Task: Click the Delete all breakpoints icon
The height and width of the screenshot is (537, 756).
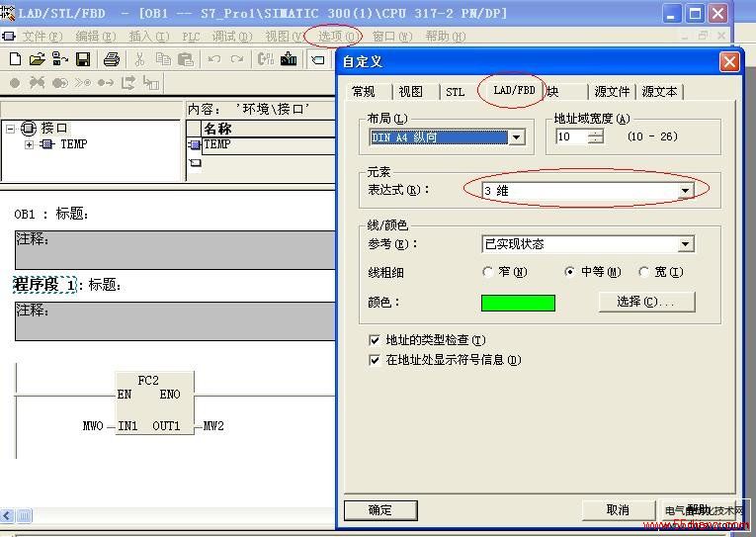Action: [x=38, y=83]
